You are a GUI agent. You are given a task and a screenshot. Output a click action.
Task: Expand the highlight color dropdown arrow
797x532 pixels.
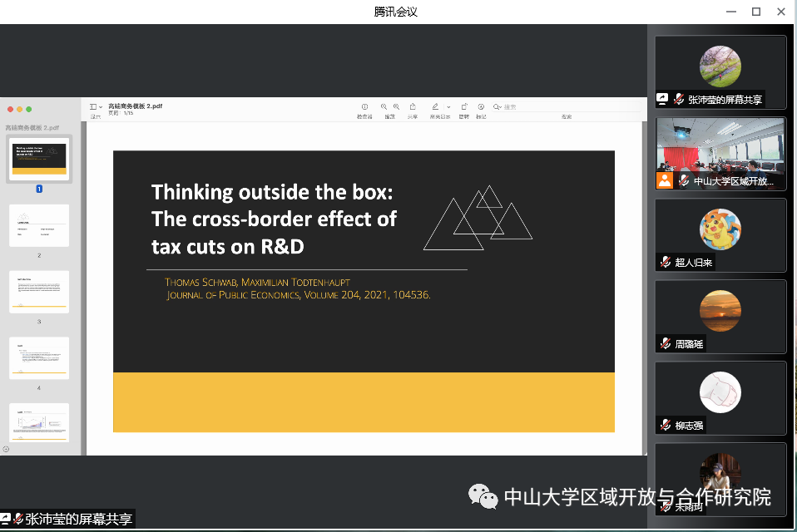448,107
